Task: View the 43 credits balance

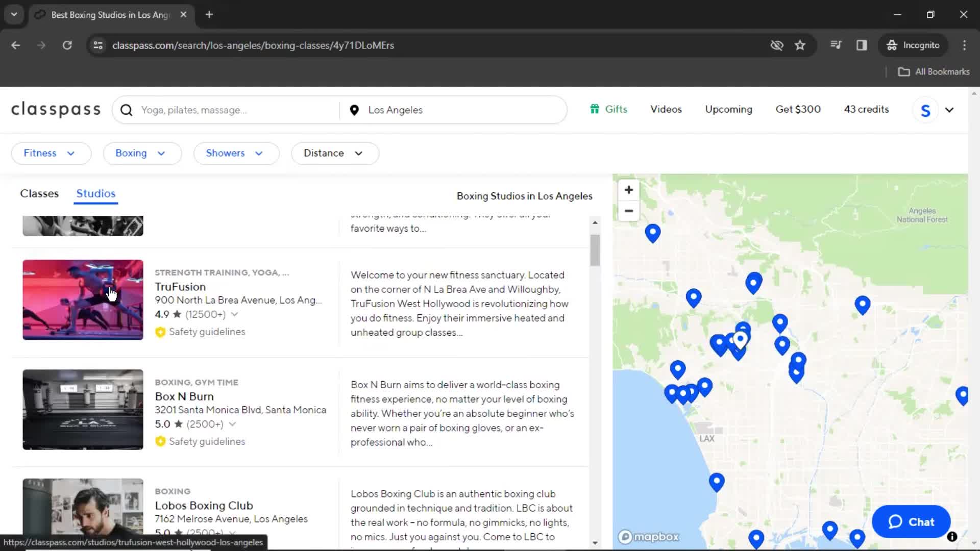Action: click(866, 109)
